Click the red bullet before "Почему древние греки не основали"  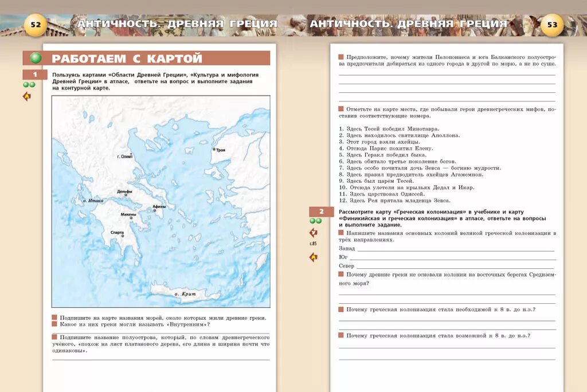[x=341, y=274]
